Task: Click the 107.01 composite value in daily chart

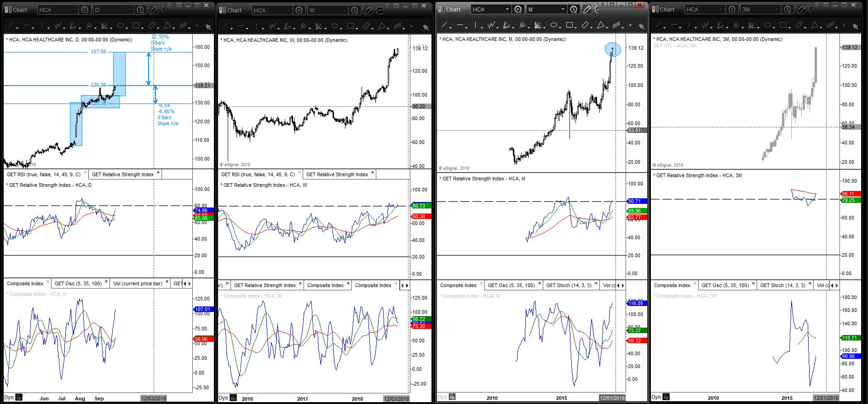Action: (x=203, y=309)
